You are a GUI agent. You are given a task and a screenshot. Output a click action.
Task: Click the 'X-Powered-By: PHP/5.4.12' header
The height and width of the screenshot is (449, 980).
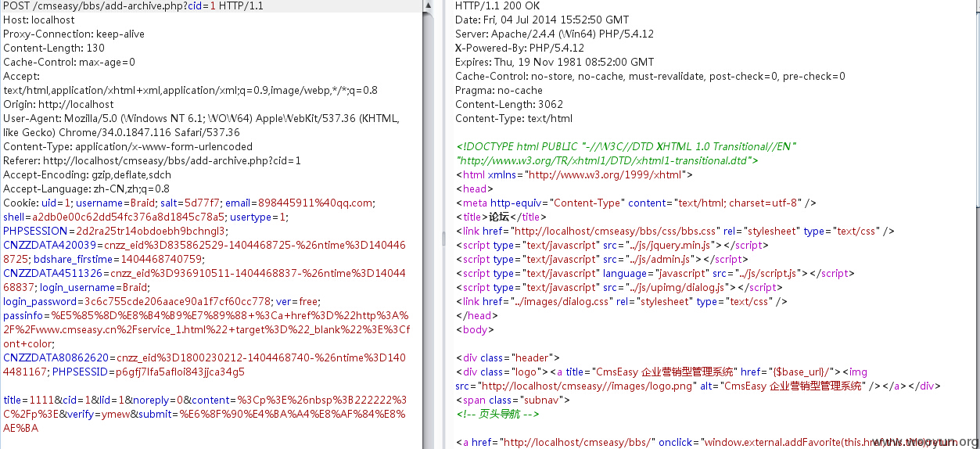tap(519, 48)
